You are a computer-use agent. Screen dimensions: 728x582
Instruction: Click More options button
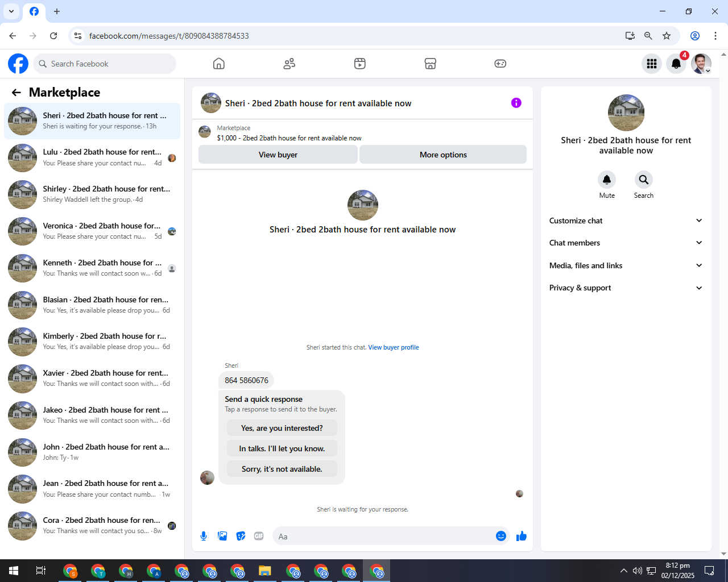pos(443,155)
